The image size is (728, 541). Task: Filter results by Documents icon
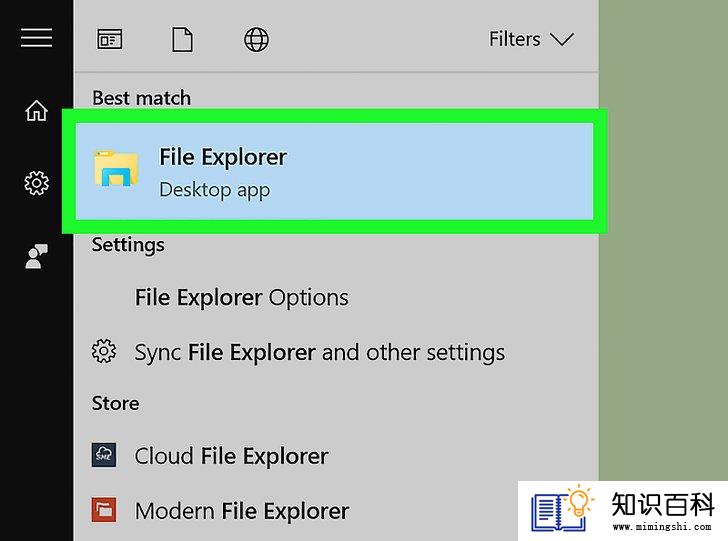pyautogui.click(x=182, y=39)
